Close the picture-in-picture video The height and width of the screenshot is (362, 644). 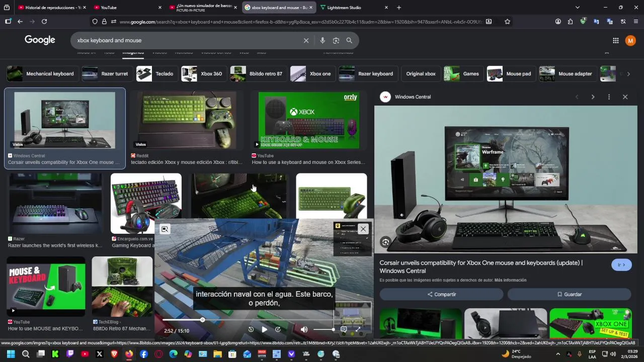point(363,229)
